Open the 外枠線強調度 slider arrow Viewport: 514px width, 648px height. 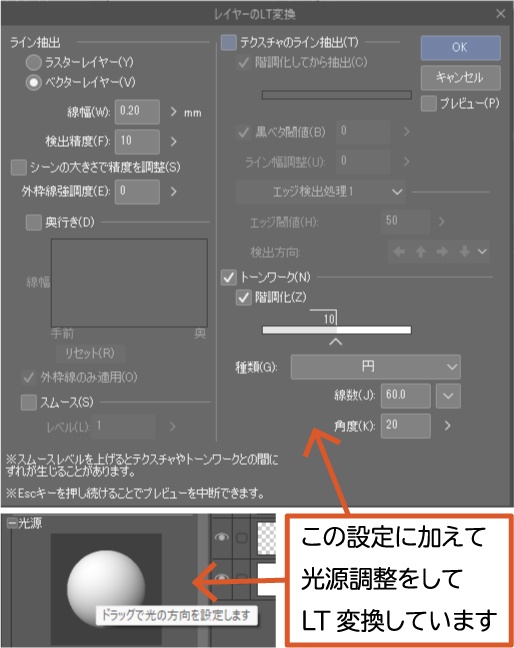click(x=174, y=192)
